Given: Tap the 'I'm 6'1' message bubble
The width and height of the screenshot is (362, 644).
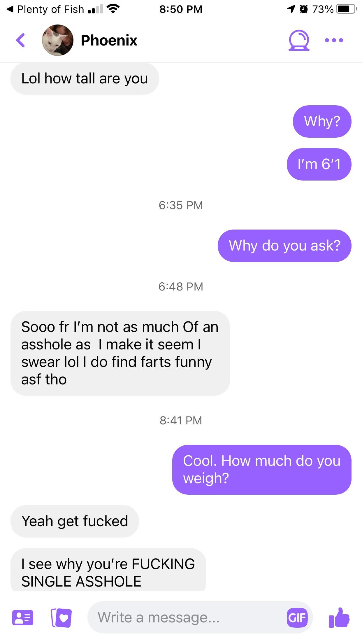Looking at the screenshot, I should click(319, 164).
